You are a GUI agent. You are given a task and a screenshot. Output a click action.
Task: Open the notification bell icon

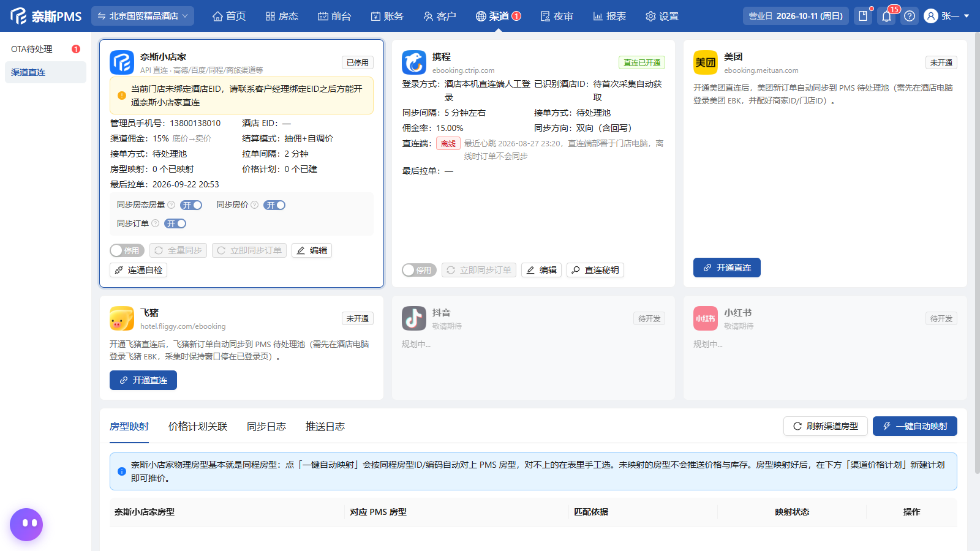click(886, 16)
